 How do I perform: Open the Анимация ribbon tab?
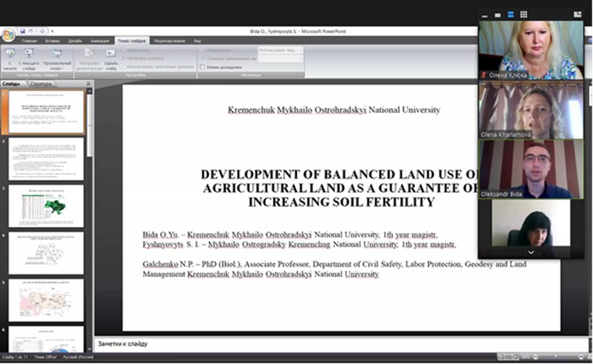[100, 40]
